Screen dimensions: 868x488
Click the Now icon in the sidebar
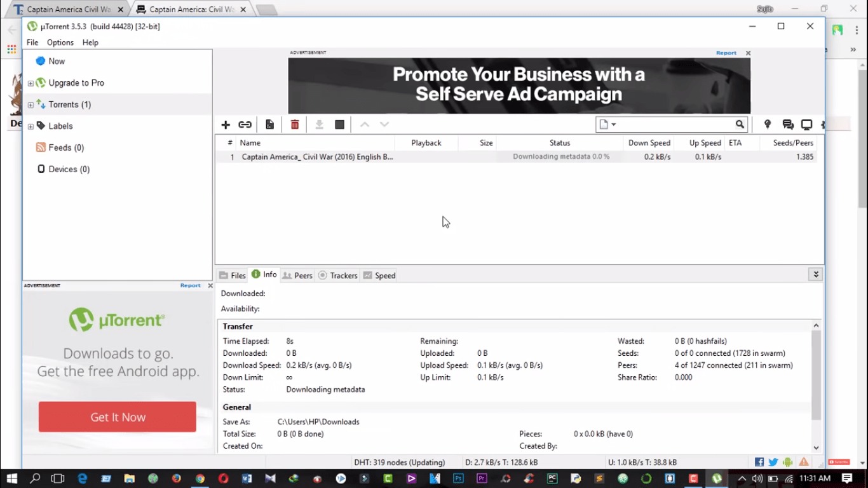coord(41,61)
